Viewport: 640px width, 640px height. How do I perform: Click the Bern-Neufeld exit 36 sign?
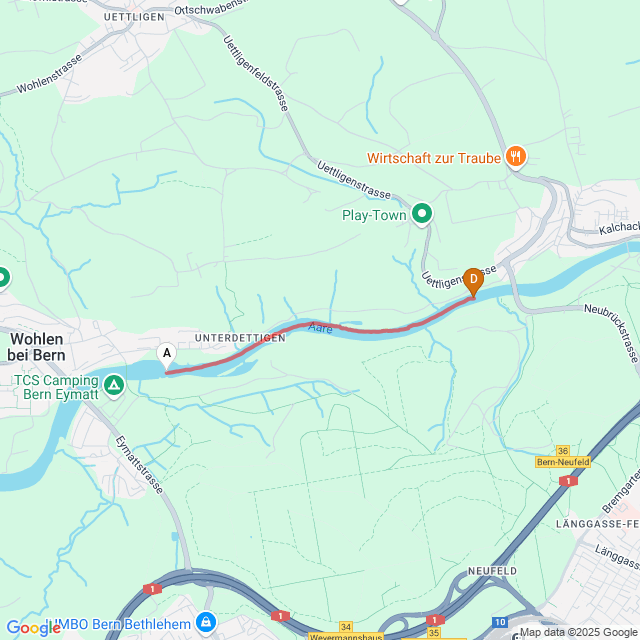click(562, 457)
